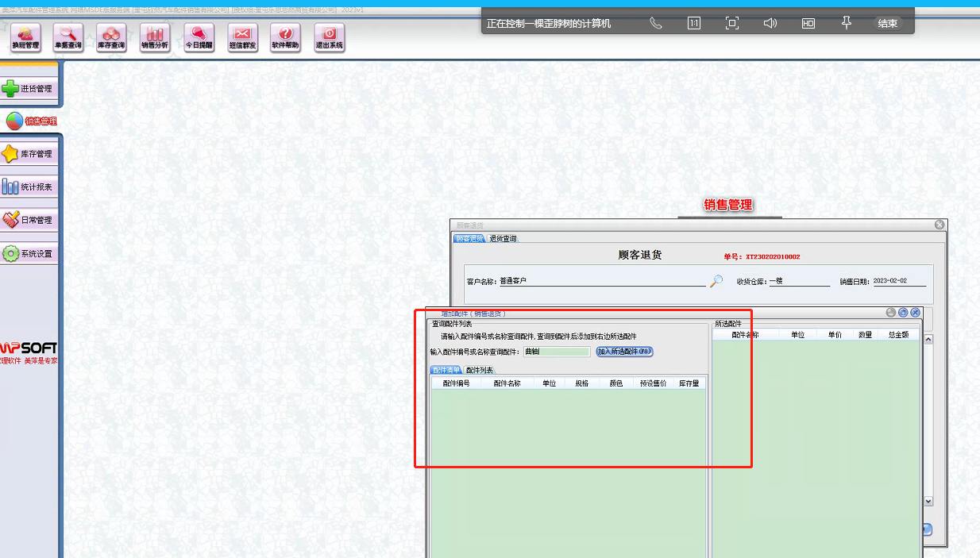Viewport: 980px width, 558px height.
Task: Click the 销售日期 field showing 2023-02-02
Action: pyautogui.click(x=899, y=281)
